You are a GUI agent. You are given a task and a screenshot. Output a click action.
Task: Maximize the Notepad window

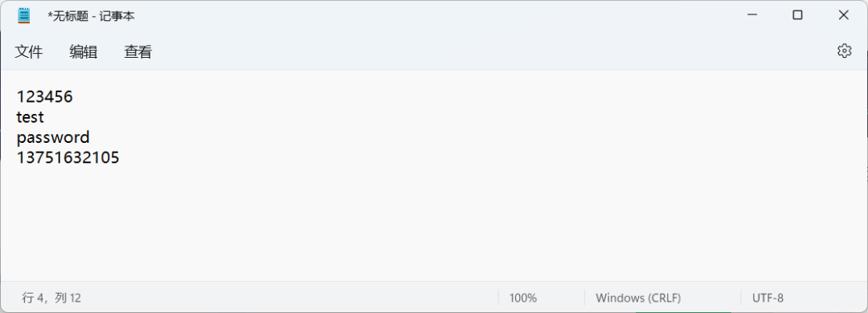(797, 15)
